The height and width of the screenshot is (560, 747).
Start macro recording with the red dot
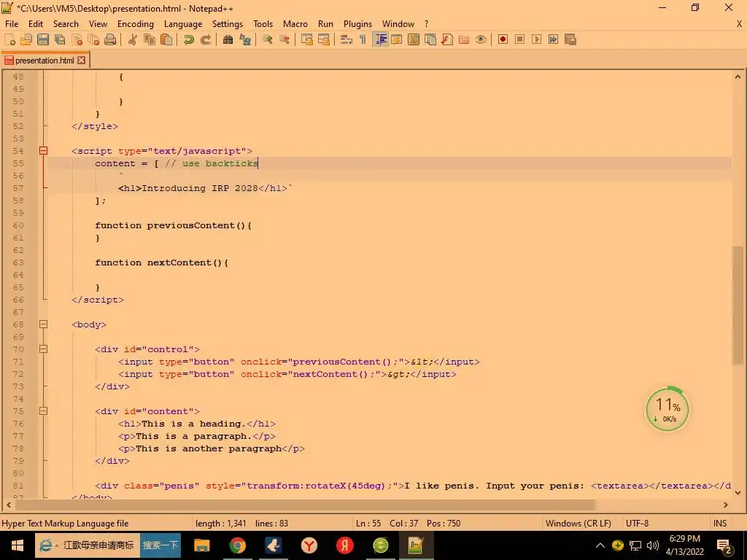click(503, 39)
